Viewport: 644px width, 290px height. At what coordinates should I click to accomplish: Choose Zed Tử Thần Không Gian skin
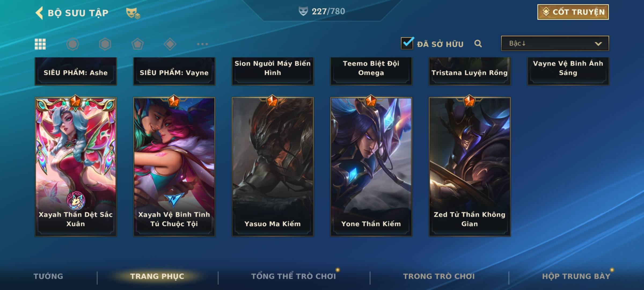pyautogui.click(x=470, y=166)
